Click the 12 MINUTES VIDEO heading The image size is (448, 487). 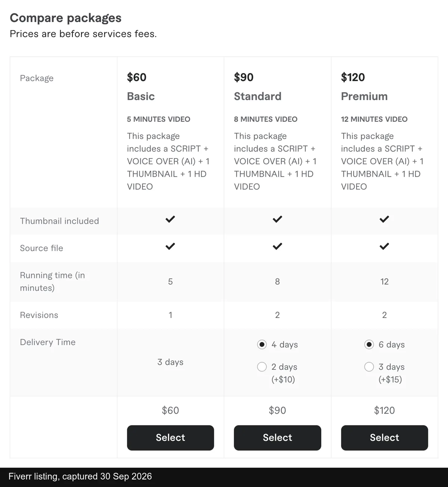[374, 119]
